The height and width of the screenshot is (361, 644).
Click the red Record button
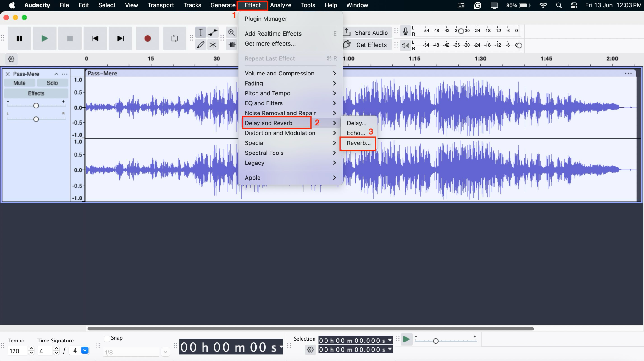(x=147, y=38)
